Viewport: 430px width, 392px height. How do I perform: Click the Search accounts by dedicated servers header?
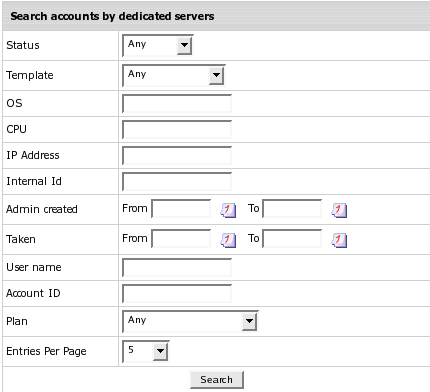(112, 16)
